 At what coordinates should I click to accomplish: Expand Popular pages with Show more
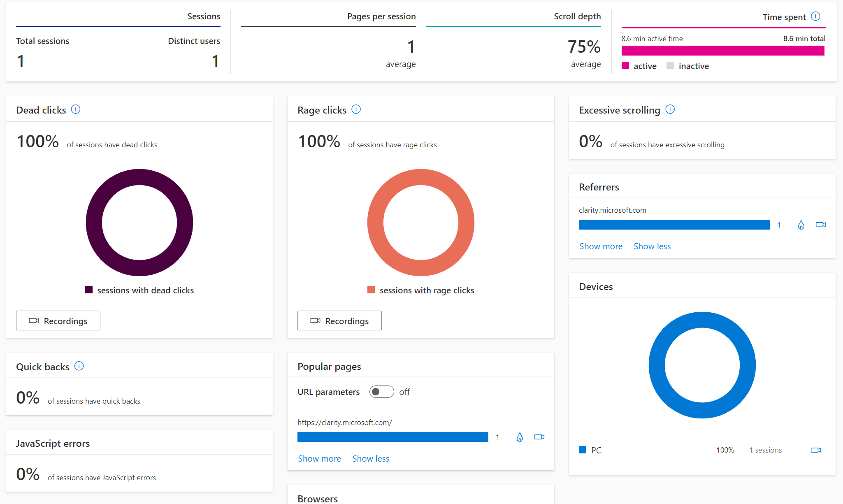tap(319, 459)
